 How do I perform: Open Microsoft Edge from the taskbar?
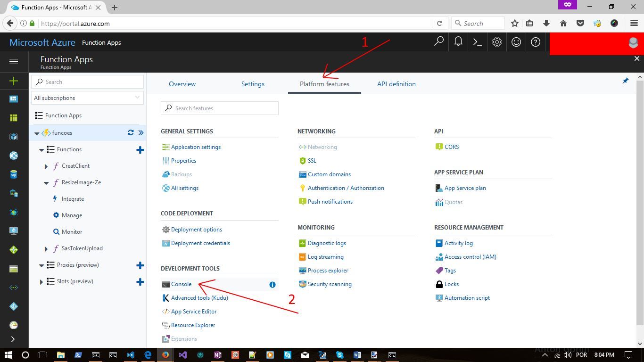tap(148, 355)
